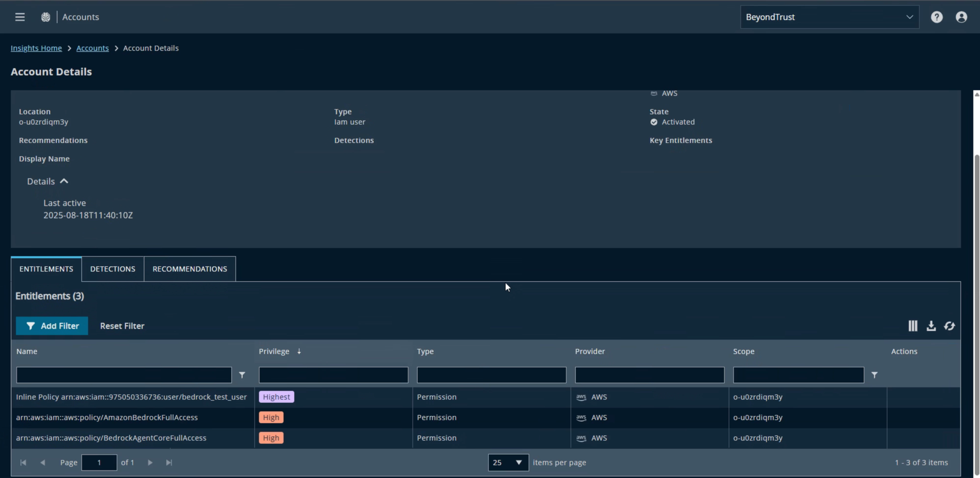Click the BeyondTrust Insights logo icon
This screenshot has width=980, height=478.
pyautogui.click(x=46, y=17)
